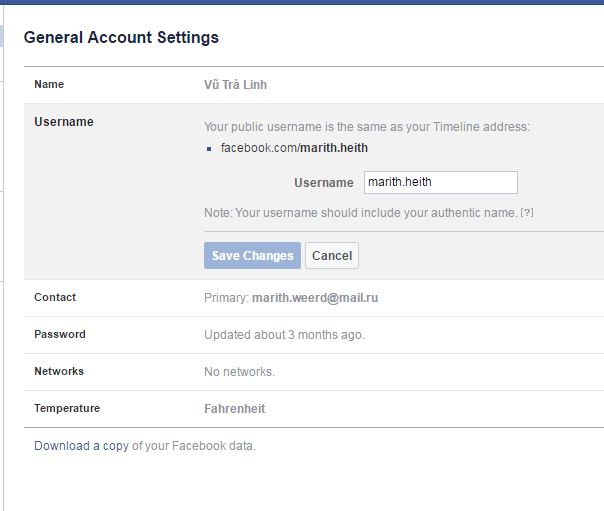Image resolution: width=604 pixels, height=511 pixels.
Task: Click the primary email marith.weerd@mail.ru
Action: coord(315,298)
